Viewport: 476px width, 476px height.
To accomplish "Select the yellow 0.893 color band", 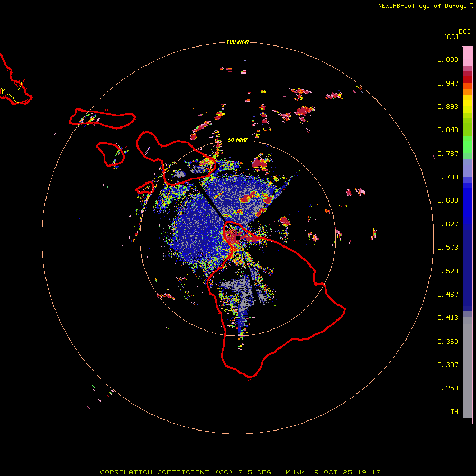I will tap(467, 106).
